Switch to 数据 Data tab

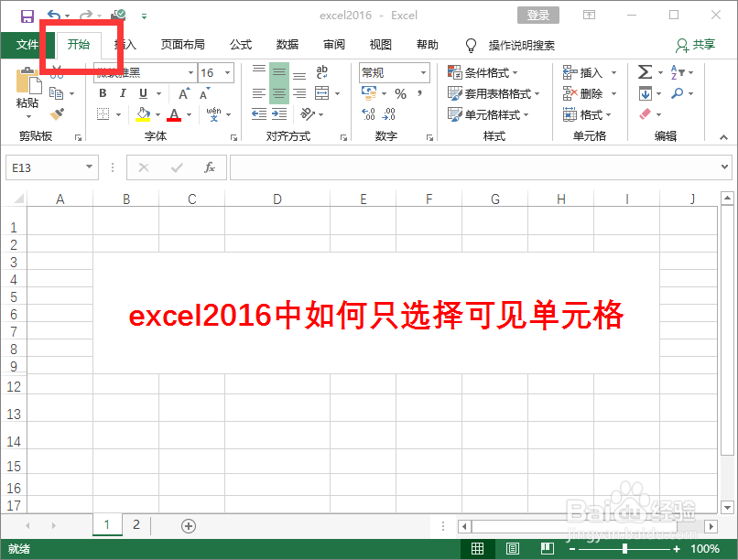[x=288, y=45]
